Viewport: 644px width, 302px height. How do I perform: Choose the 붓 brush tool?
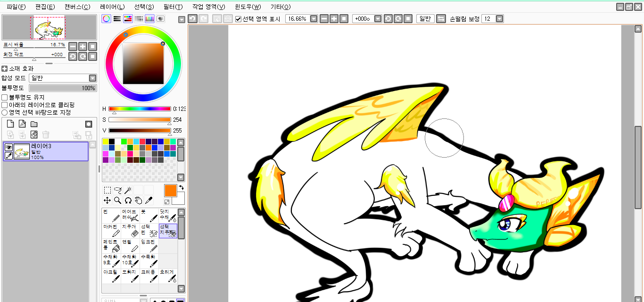149,216
